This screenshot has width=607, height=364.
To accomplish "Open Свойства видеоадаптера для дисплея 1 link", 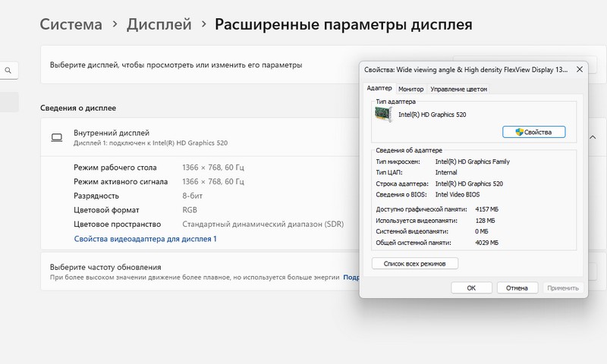I will tap(145, 239).
